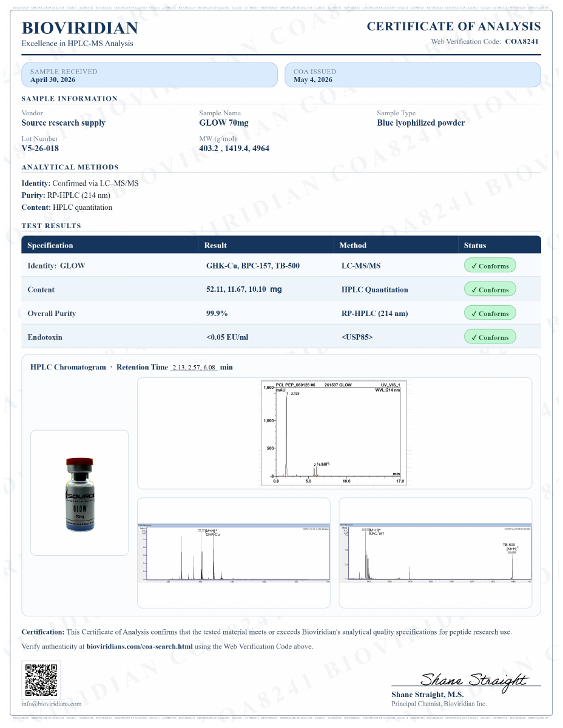Click the sample name GLOW 70mg
The image size is (563, 728).
point(224,123)
